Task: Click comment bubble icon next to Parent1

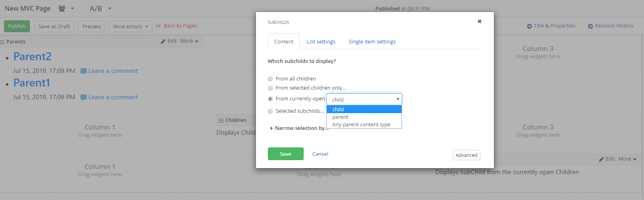Action: [x=84, y=97]
